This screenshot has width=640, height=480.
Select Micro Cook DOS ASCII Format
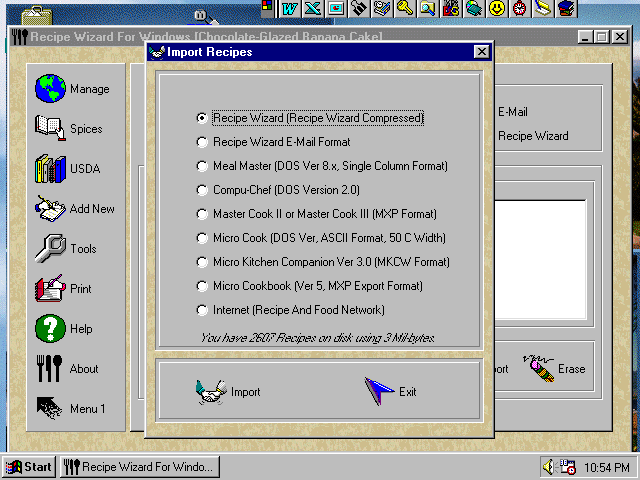(x=321, y=238)
